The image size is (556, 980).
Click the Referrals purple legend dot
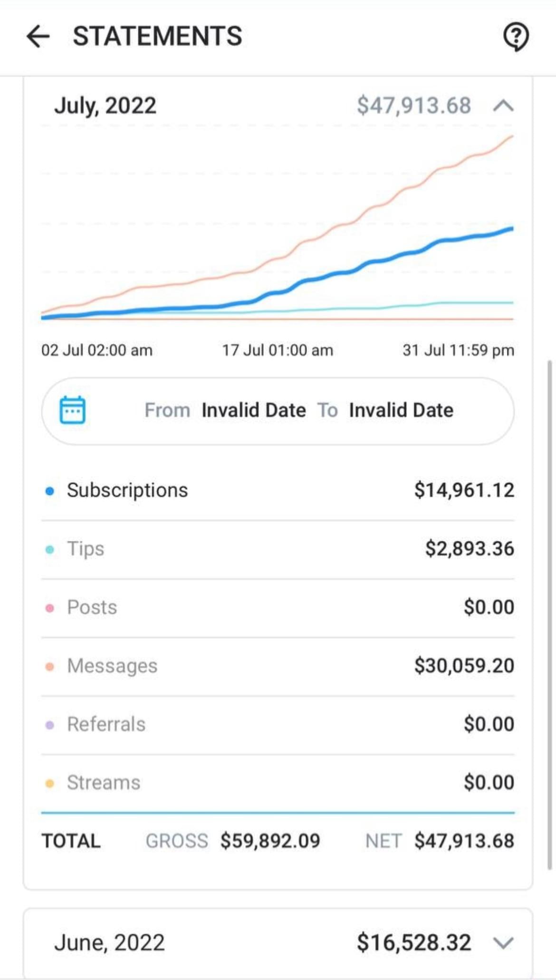point(49,725)
